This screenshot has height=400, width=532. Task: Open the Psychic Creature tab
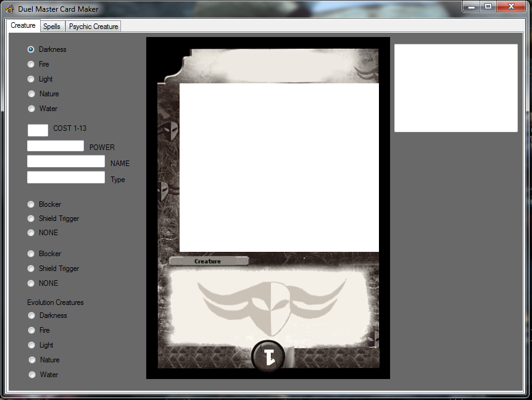point(93,27)
